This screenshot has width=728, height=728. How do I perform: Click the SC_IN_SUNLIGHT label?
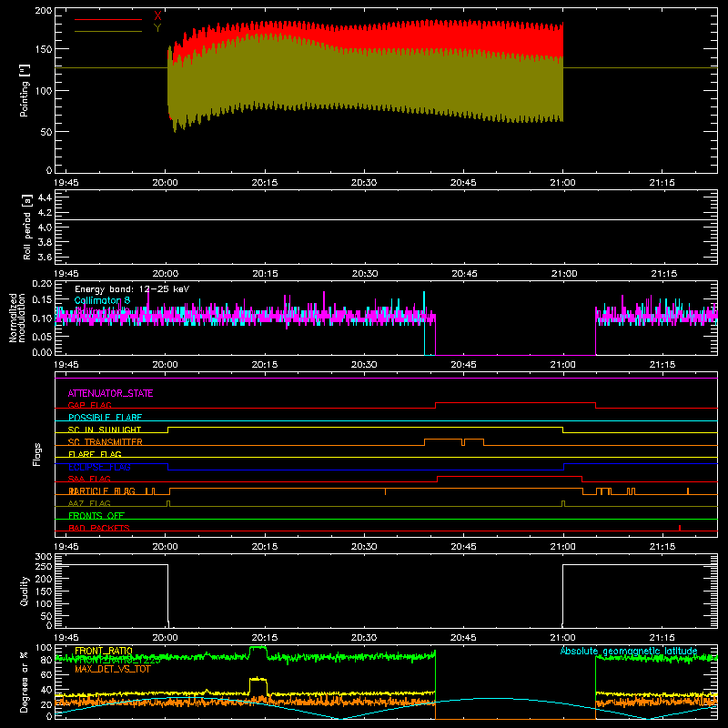click(105, 430)
